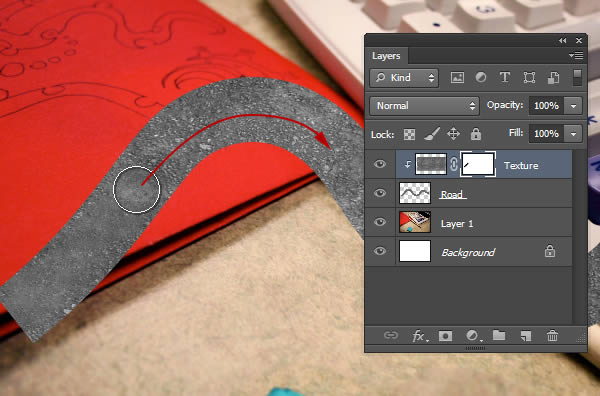This screenshot has height=396, width=600.
Task: Lock position move icon
Action: click(x=453, y=134)
